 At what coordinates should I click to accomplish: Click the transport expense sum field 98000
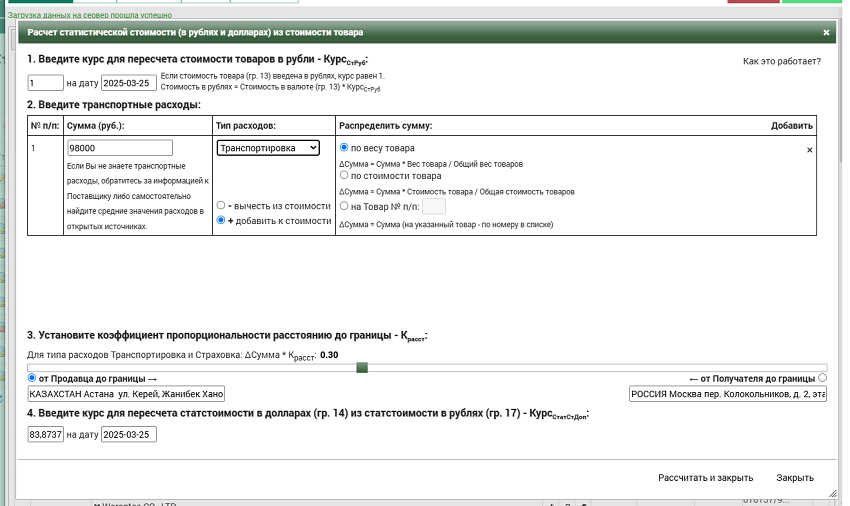coord(120,148)
